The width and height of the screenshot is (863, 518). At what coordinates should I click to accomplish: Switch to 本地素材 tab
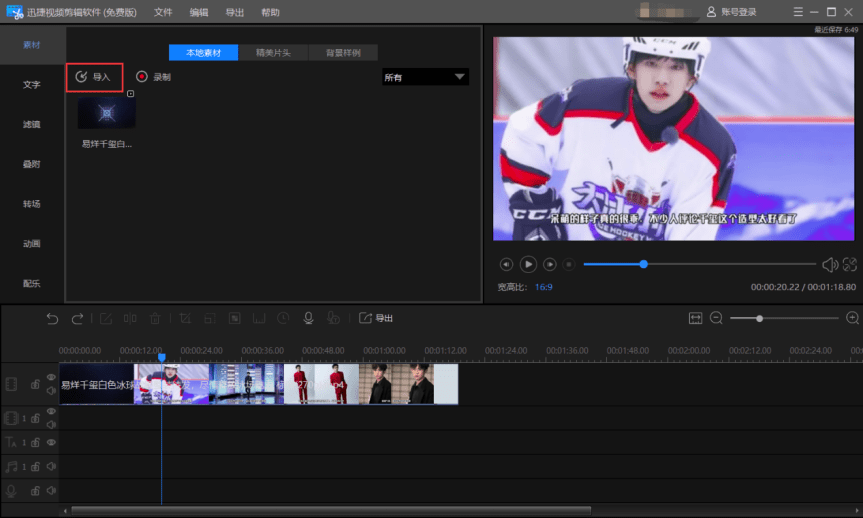tap(204, 53)
